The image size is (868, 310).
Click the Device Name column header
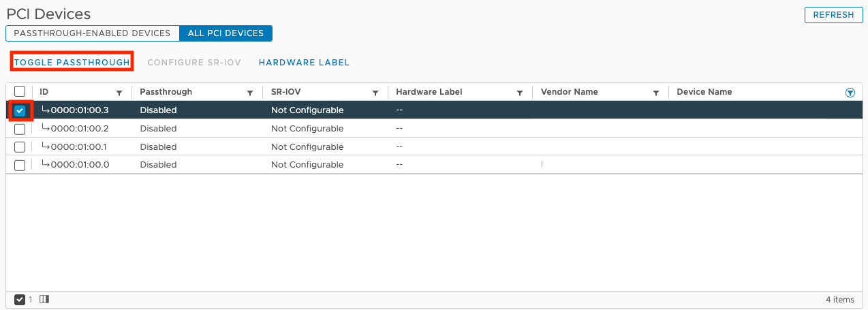[x=704, y=92]
